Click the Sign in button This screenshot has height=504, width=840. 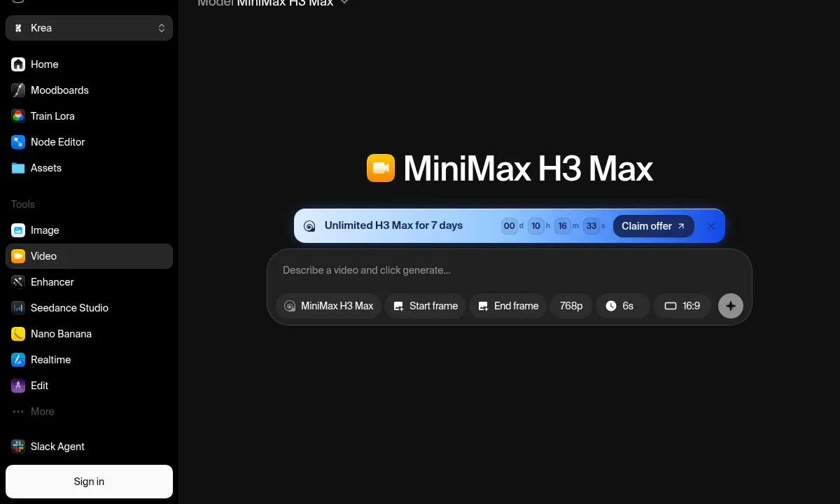click(89, 482)
